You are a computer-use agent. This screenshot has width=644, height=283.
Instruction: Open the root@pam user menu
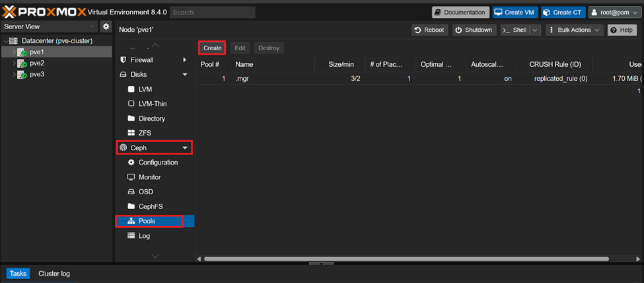(x=614, y=12)
